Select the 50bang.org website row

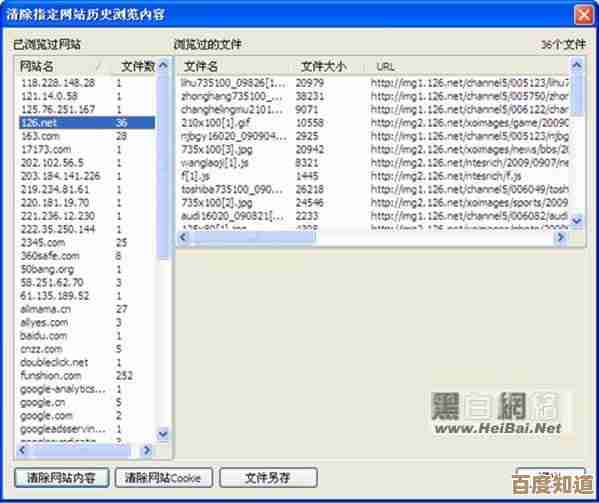[87, 269]
